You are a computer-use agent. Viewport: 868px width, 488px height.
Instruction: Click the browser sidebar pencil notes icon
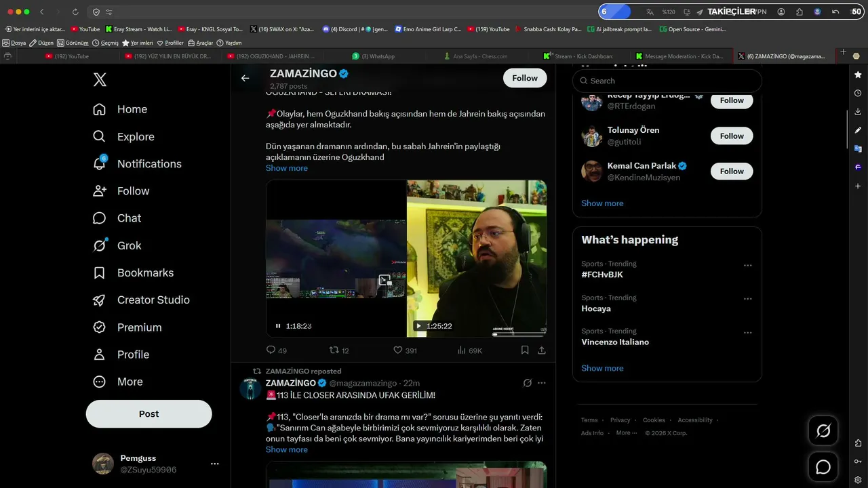pos(858,130)
